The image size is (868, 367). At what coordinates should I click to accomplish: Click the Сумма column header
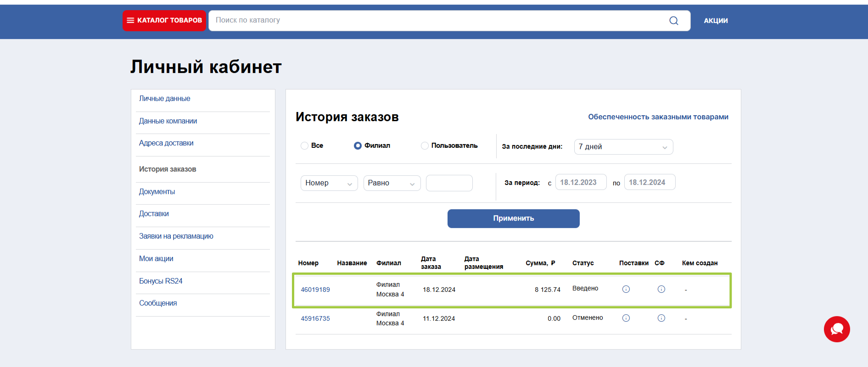tap(540, 263)
